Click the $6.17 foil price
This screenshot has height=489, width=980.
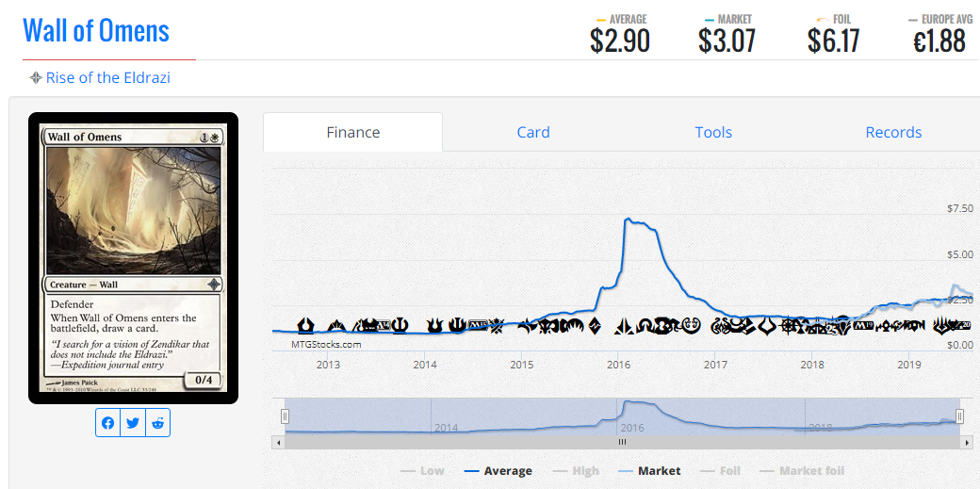coord(833,41)
